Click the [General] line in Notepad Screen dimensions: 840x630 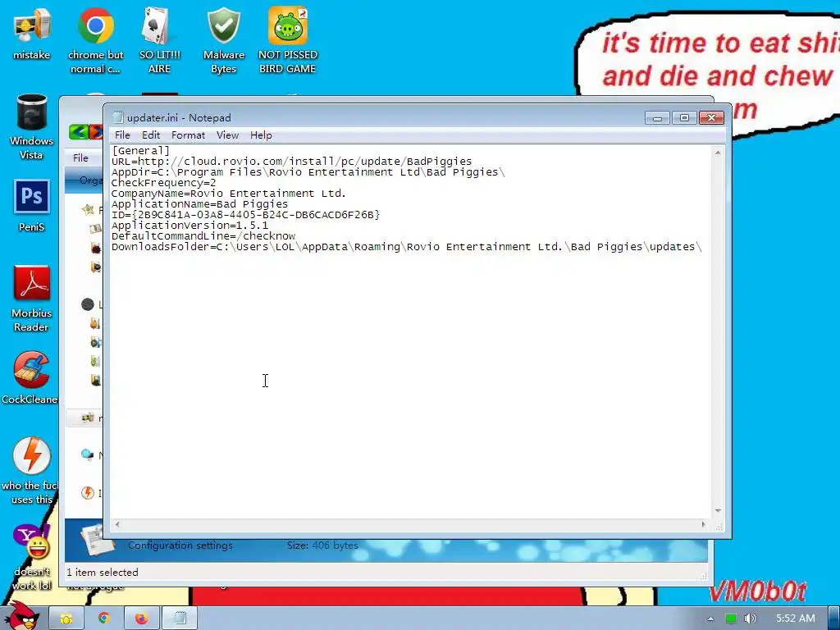tap(140, 151)
